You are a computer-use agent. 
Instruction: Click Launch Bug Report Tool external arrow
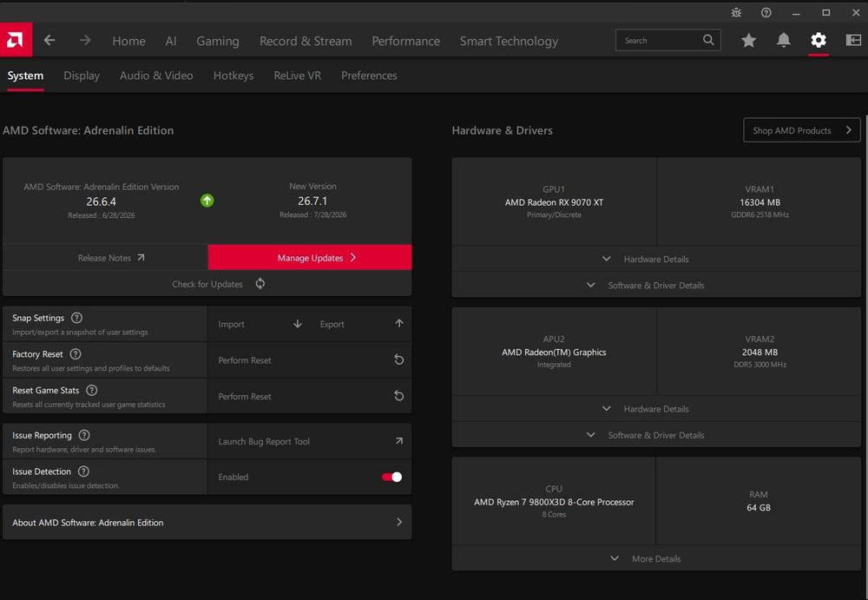399,441
